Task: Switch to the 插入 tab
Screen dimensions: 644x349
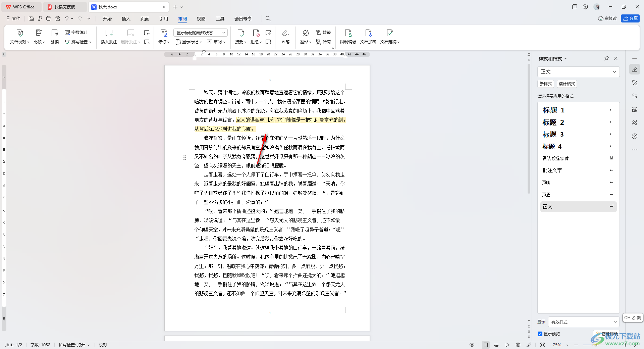Action: (x=126, y=19)
